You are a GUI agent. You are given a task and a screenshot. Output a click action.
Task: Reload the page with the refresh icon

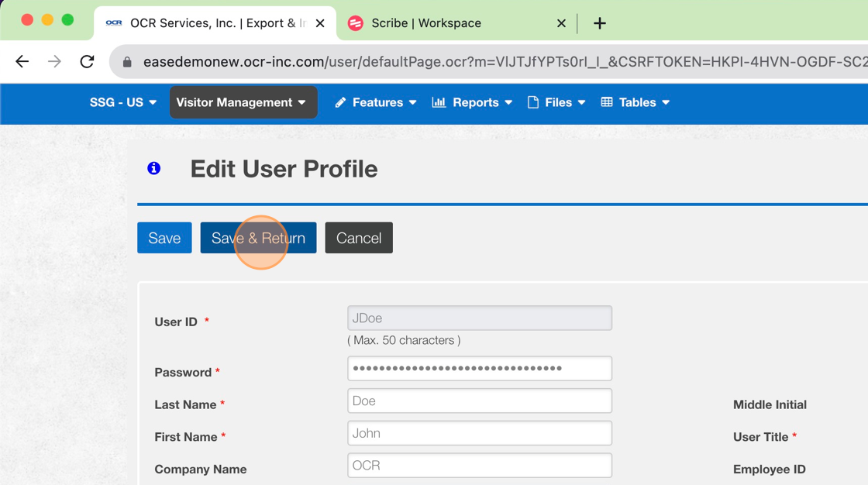[87, 61]
